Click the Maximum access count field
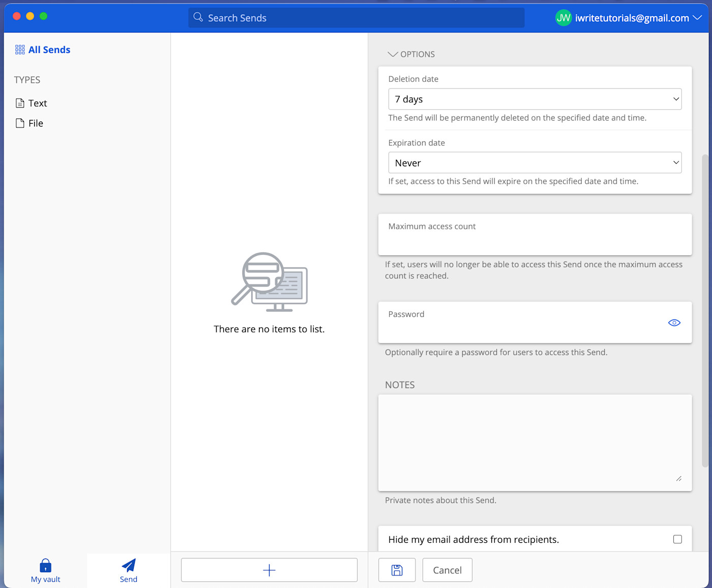Screen dimensions: 712x588 pos(535,235)
